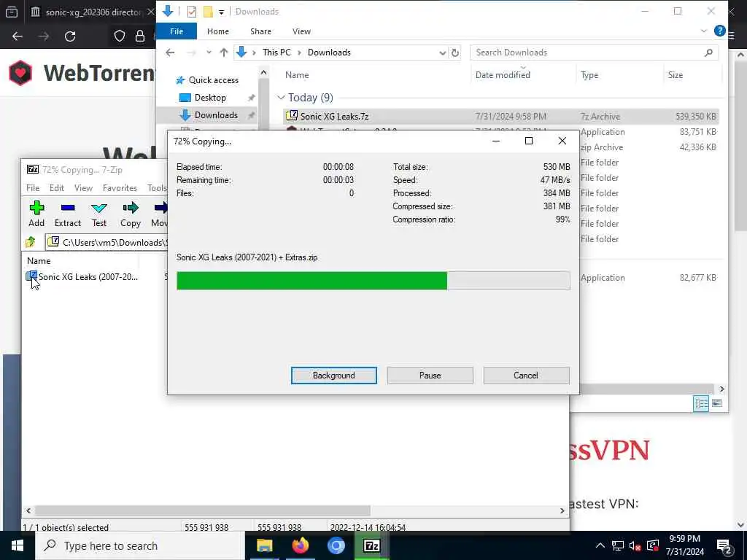The image size is (747, 560).
Task: Expand the Explorer address bar history dropdown
Action: [x=443, y=52]
